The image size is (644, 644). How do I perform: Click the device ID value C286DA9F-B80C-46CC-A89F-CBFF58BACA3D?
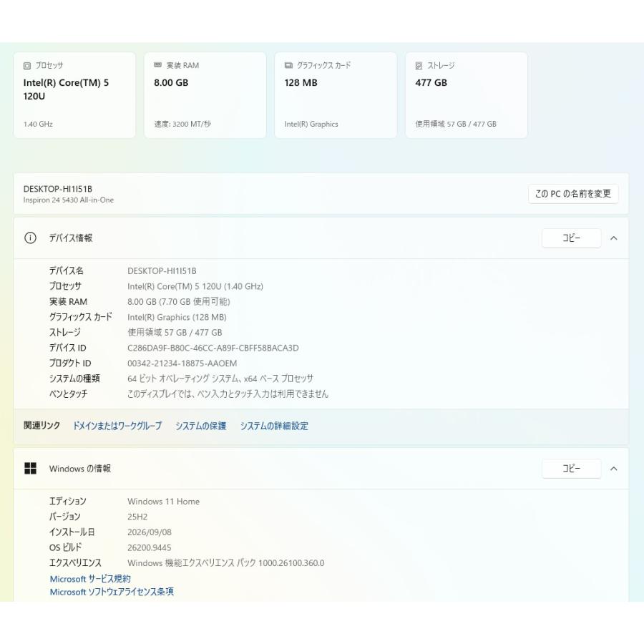tap(213, 348)
